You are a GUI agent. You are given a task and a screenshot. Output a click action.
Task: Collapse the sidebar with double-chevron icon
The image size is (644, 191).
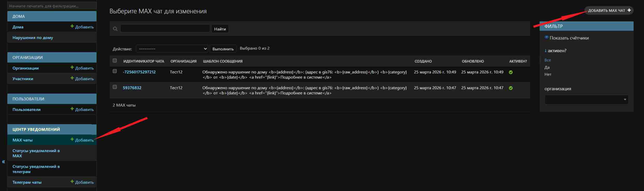click(4, 162)
